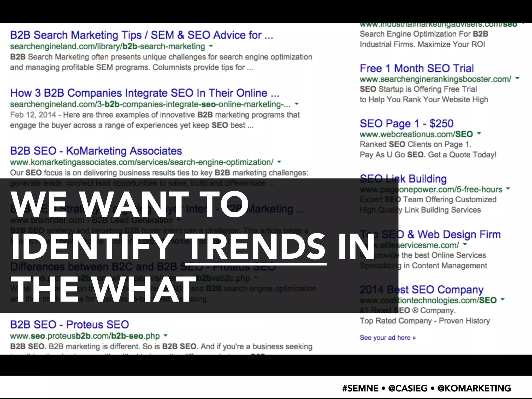Expand dropdown arrow beside komarketingassociates.com URL
This screenshot has height=399, width=532.
[x=279, y=162]
